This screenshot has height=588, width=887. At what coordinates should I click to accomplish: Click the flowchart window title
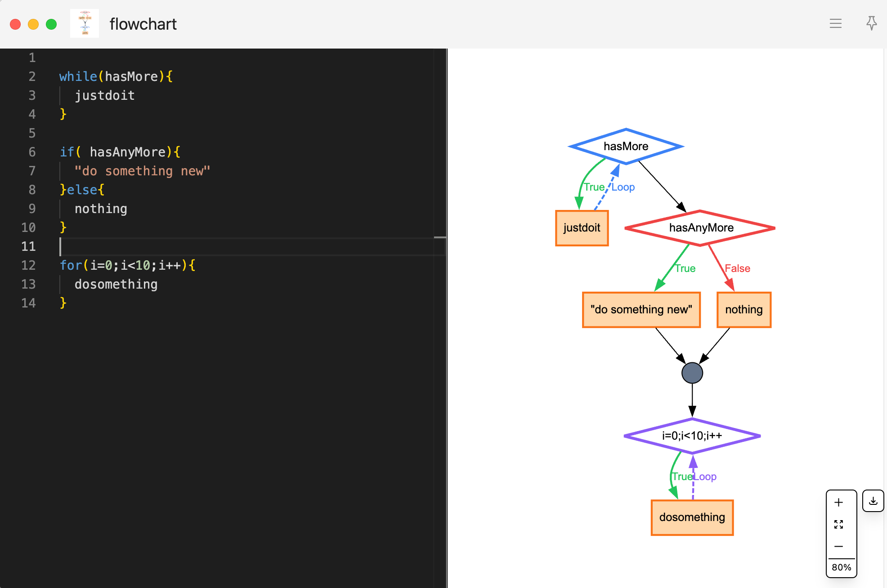point(143,24)
